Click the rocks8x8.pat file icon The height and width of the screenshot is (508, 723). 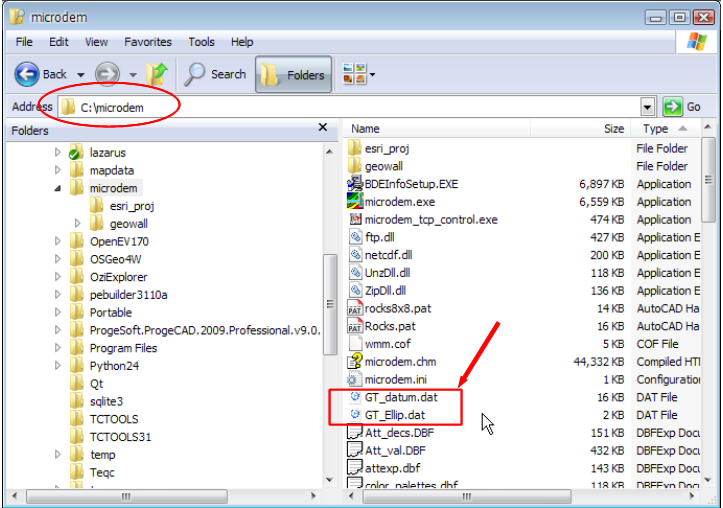coord(354,308)
